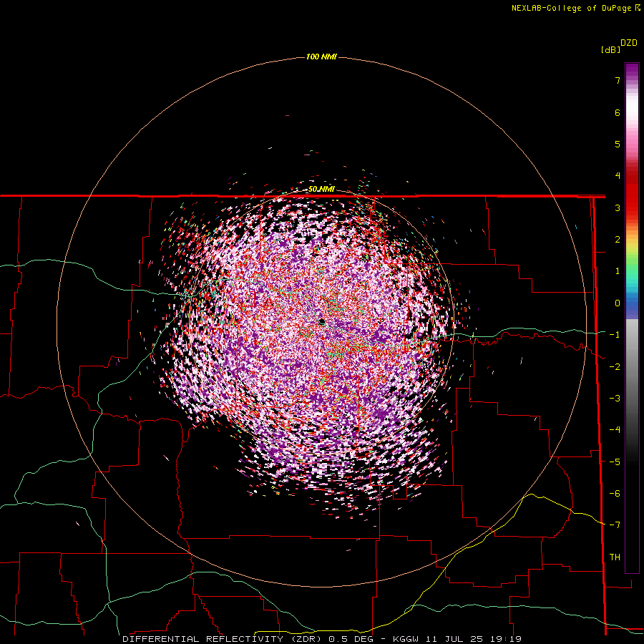Screen dimensions: 644x644
Task: Click the -5 value on color scale
Action: [x=615, y=462]
